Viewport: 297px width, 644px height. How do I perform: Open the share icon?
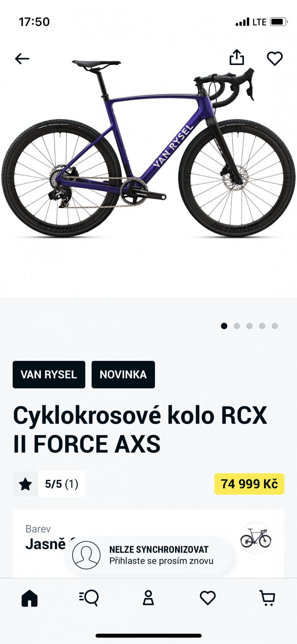[237, 57]
